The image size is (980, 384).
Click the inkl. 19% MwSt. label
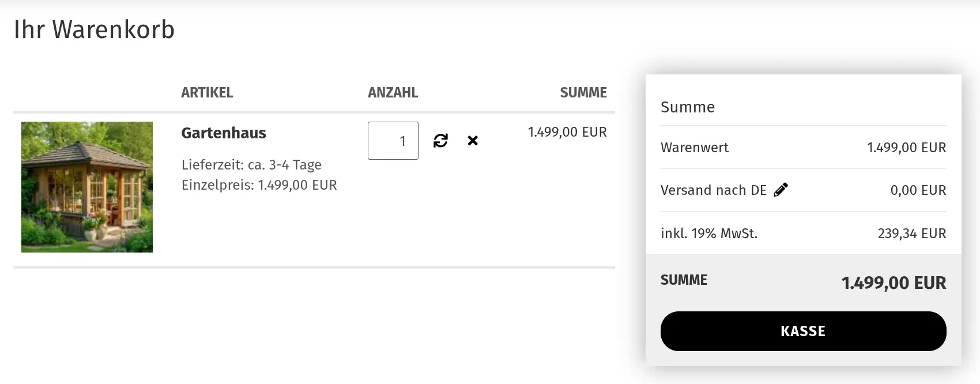pos(709,234)
